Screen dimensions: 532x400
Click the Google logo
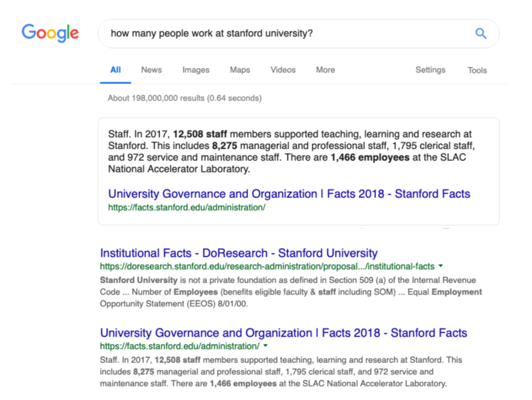tap(50, 33)
